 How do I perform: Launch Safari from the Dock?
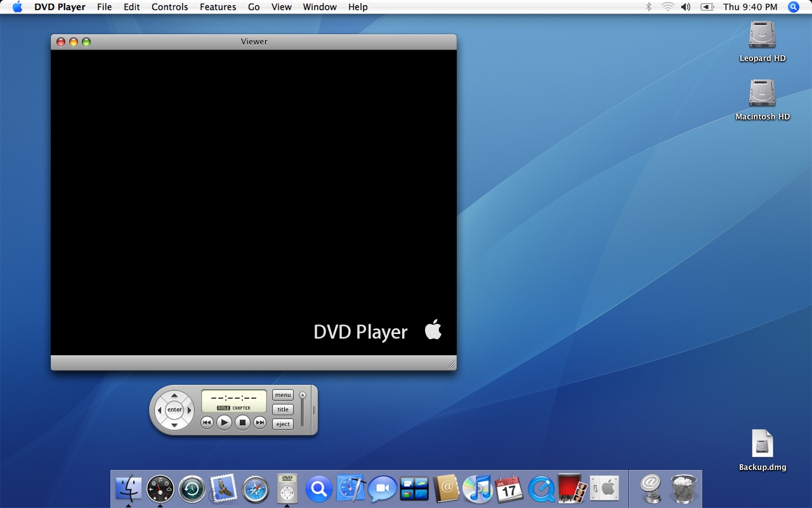pos(256,489)
